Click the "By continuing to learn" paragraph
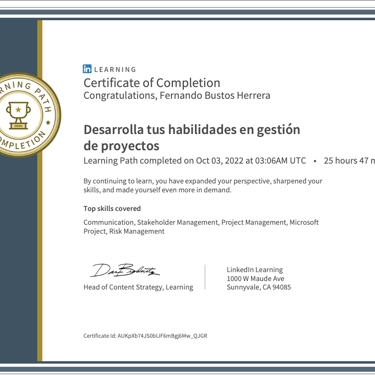The image size is (375, 375). coord(203,185)
